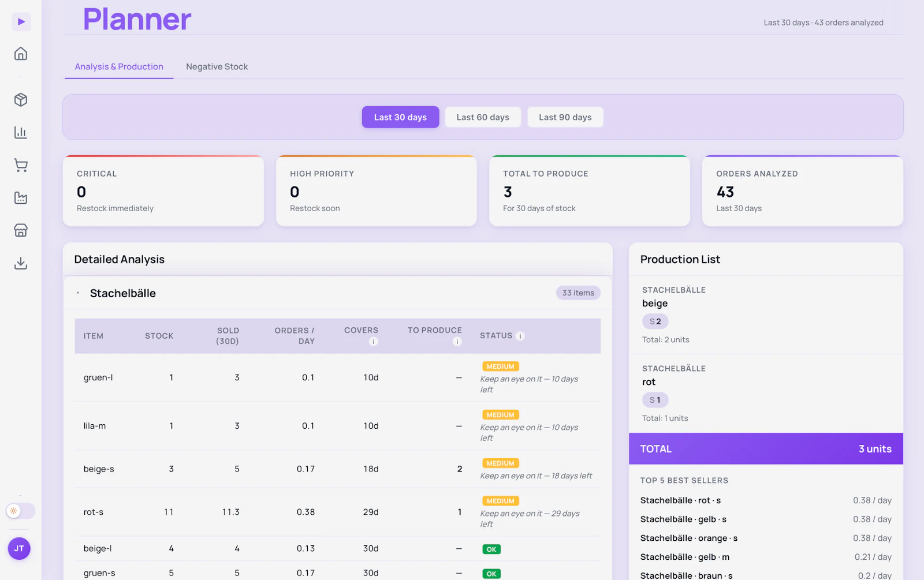Screen dimensions: 924x580
Task: Select the Last 90 days range
Action: pos(565,117)
